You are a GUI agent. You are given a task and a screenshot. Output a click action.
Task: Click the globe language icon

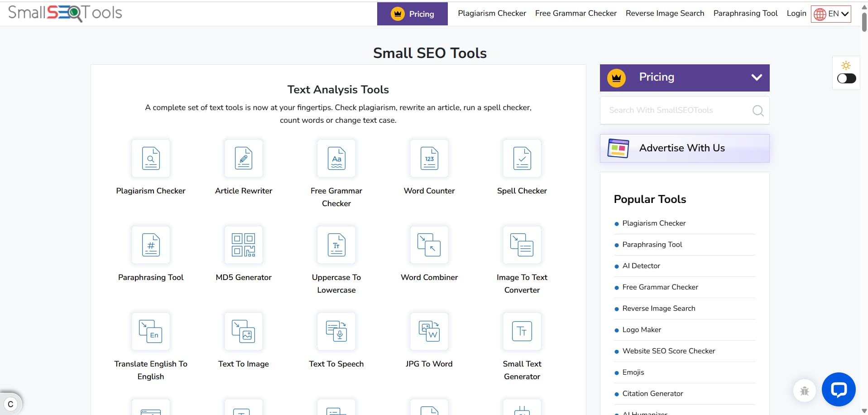tap(820, 14)
